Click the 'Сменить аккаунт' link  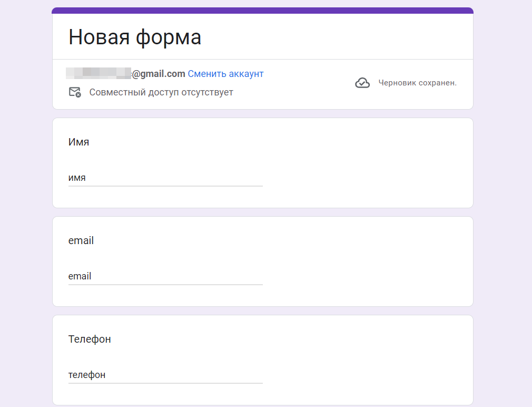pos(225,74)
